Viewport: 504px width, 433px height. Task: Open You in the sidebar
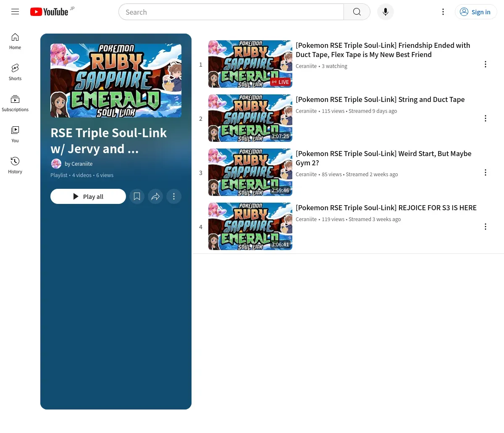pos(15,134)
